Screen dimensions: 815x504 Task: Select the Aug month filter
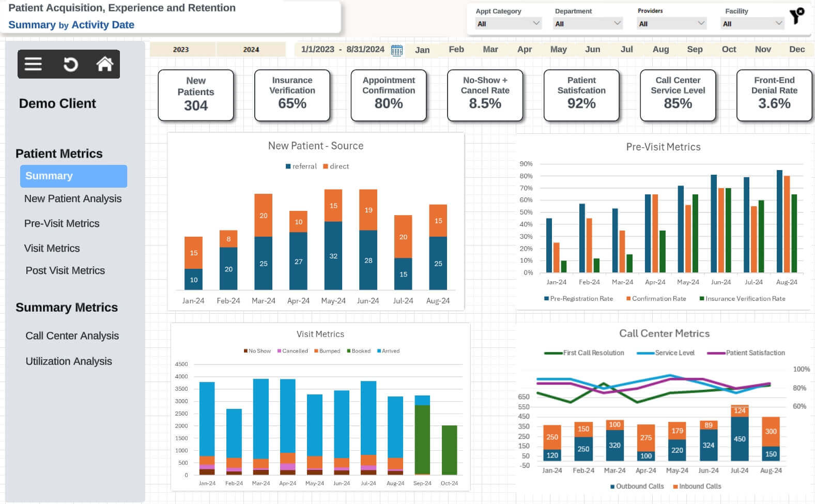[x=660, y=50]
